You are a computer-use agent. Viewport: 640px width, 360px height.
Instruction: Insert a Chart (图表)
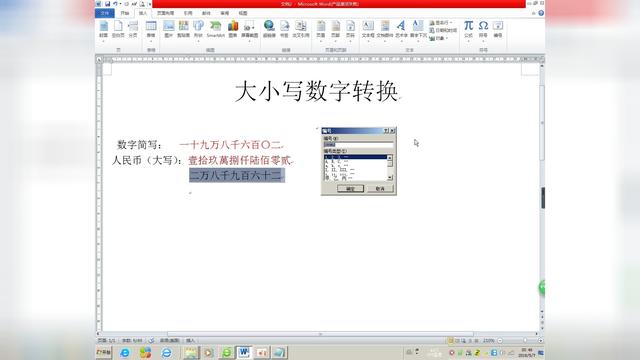click(233, 29)
